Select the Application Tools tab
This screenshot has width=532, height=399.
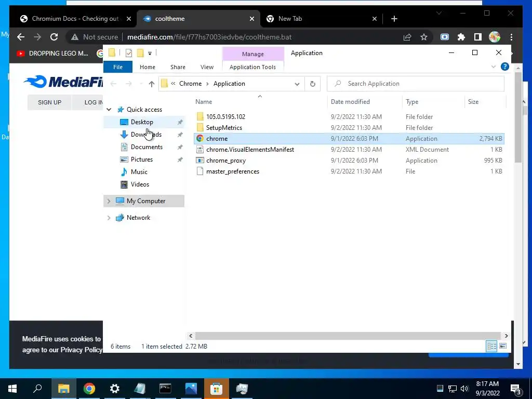click(x=253, y=67)
